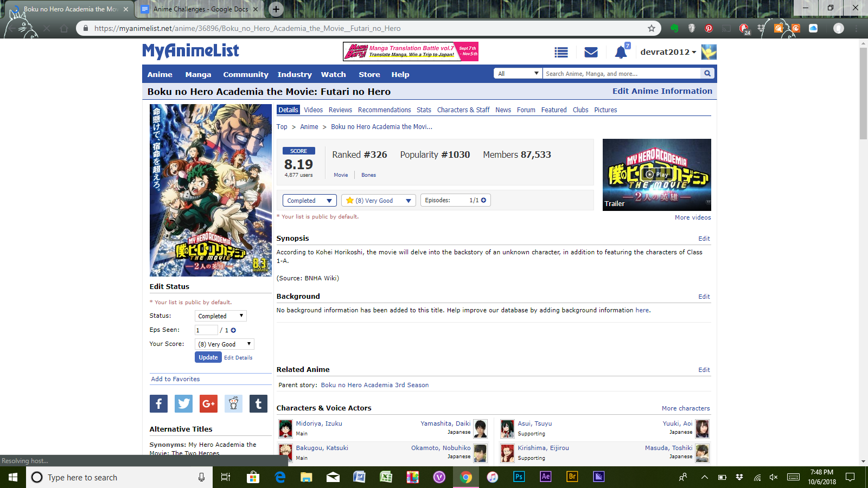Open the Store menu
Viewport: 868px width, 488px height.
369,74
